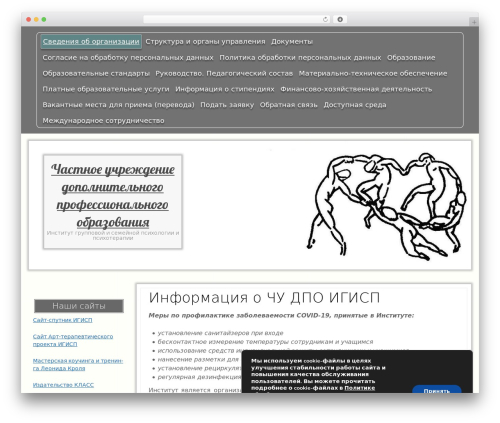Image resolution: width=500 pixels, height=423 pixels.
Task: Open the Сайт-спутник ИГИСП link
Action: (x=63, y=320)
